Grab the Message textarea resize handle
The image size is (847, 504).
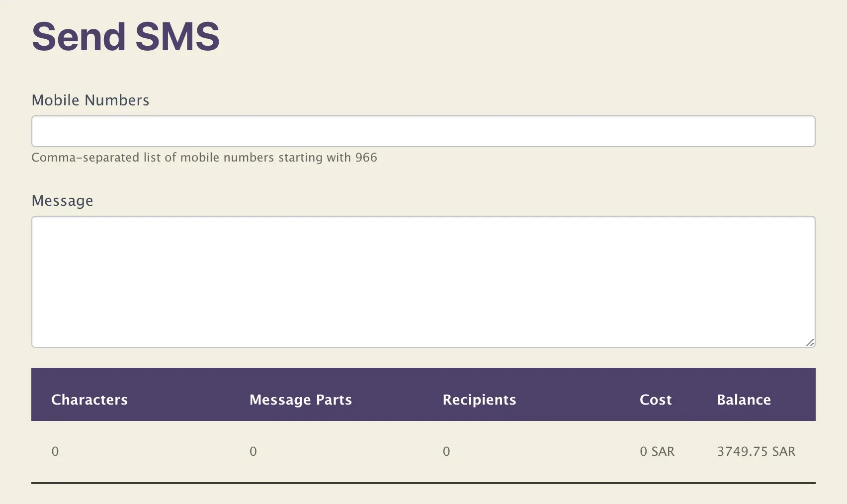[x=810, y=342]
